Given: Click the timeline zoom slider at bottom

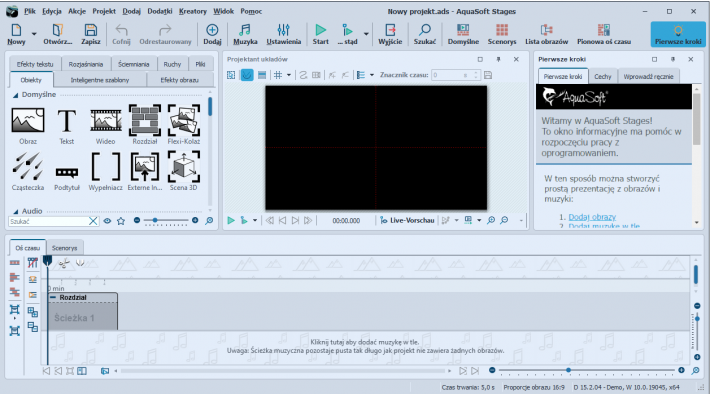Looking at the screenshot, I should [x=586, y=370].
